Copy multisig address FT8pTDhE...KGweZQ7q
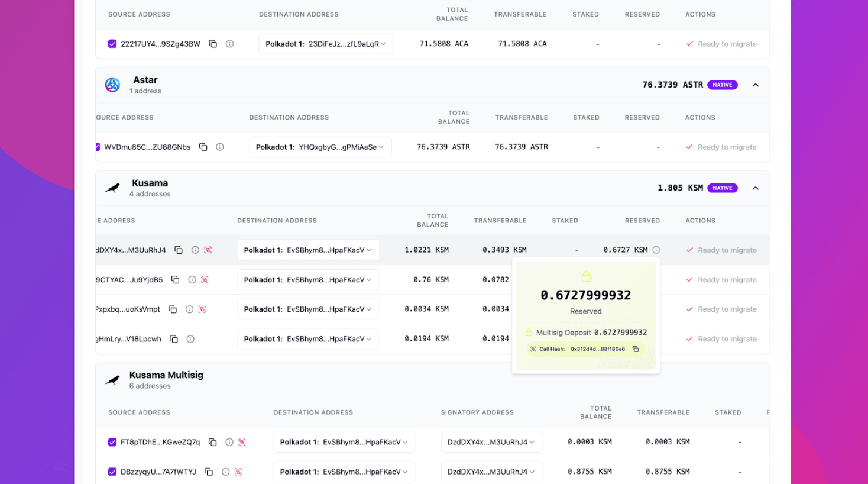Image resolution: width=868 pixels, height=484 pixels. coord(212,442)
